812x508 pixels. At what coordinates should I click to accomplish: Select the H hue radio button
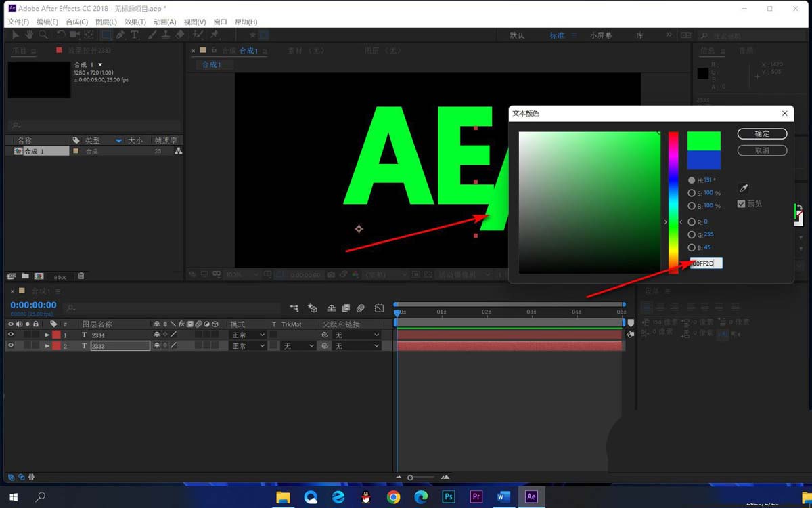[x=692, y=180]
